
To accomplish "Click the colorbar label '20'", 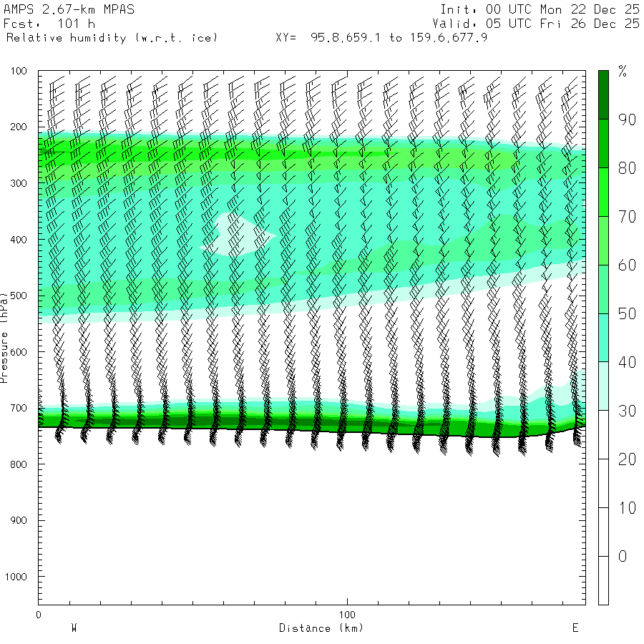I will (627, 459).
